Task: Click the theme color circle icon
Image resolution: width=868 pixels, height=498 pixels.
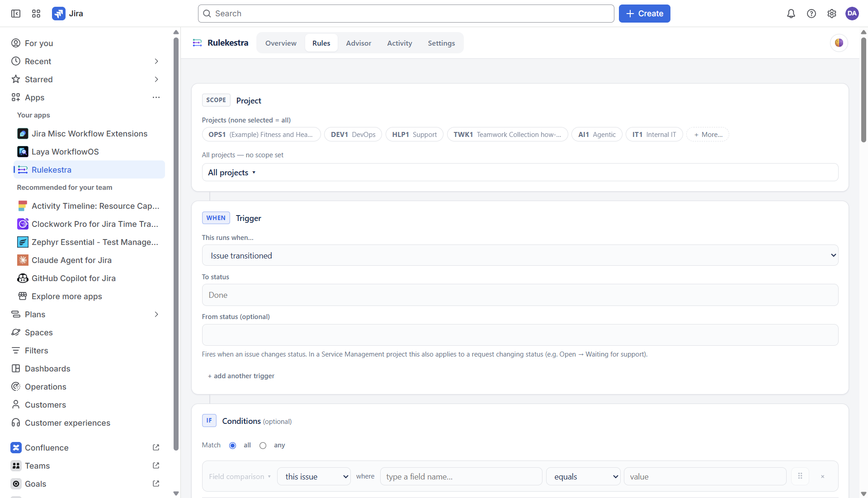Action: 839,43
